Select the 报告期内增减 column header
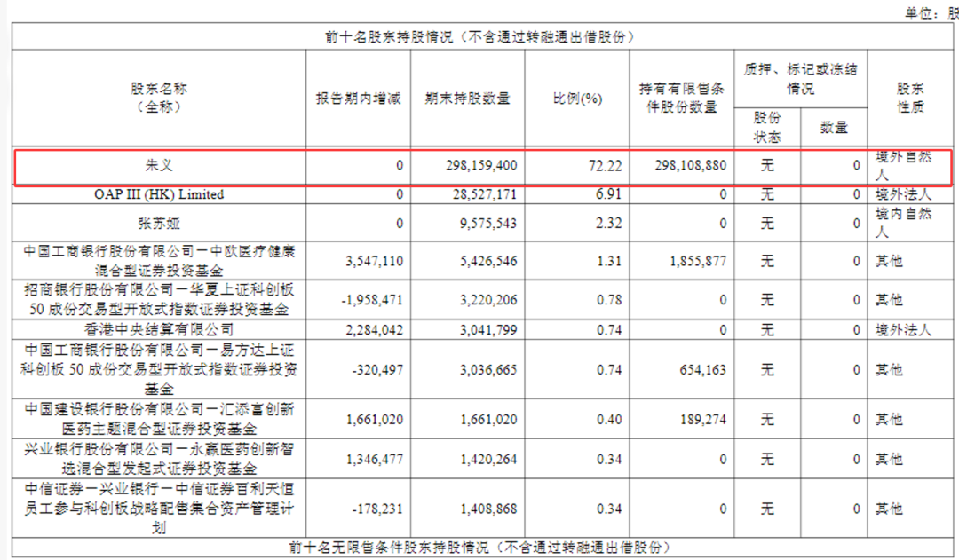959x560 pixels. point(359,99)
